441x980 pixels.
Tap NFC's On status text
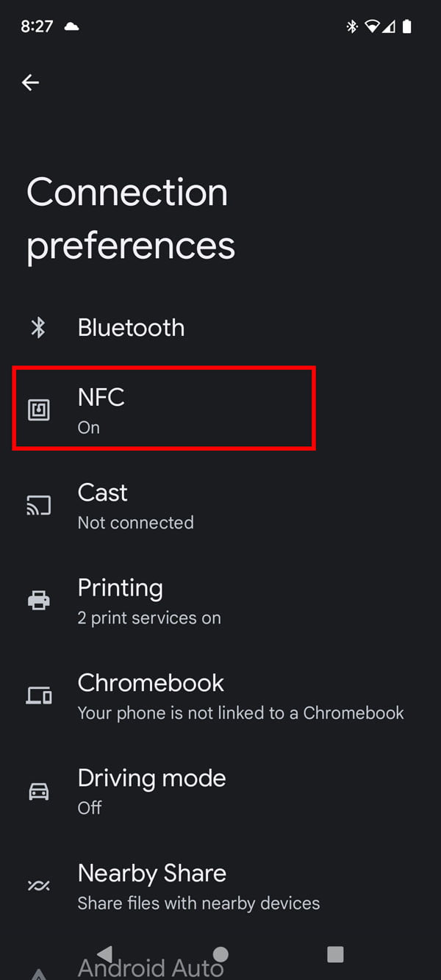pos(88,427)
